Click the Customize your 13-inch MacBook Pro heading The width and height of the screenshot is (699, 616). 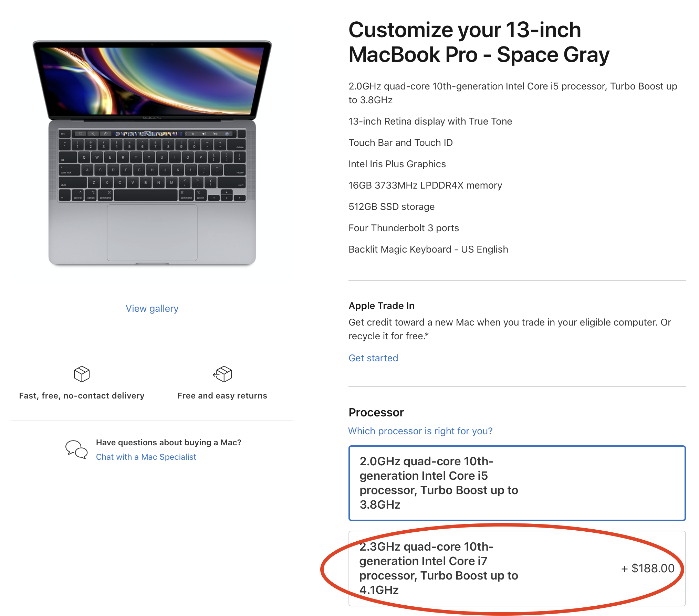[x=479, y=42]
